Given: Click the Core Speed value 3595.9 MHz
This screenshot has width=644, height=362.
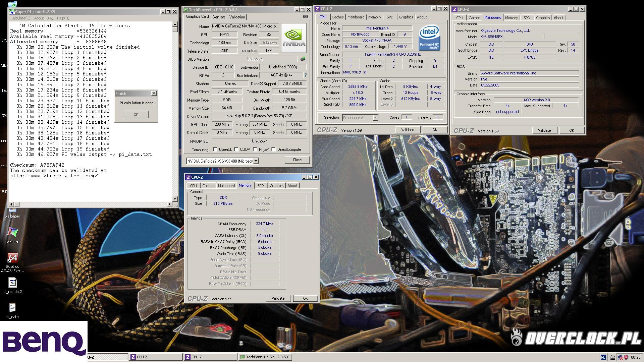Looking at the screenshot, I should click(358, 86).
